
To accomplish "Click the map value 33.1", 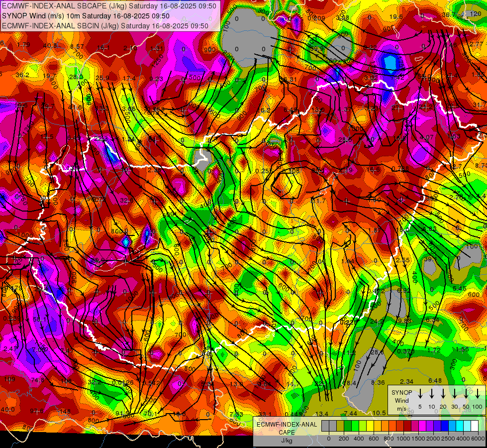I will tap(265, 415).
